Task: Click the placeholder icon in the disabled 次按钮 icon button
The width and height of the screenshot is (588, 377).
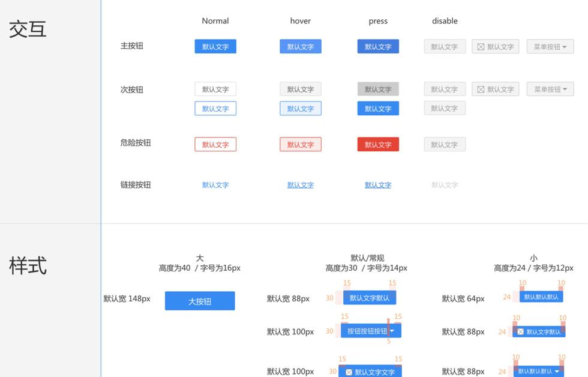Action: [x=481, y=89]
